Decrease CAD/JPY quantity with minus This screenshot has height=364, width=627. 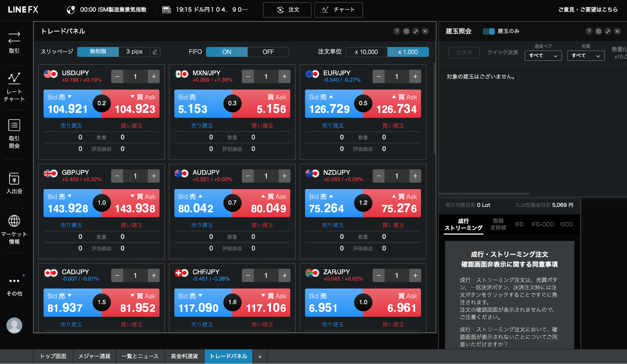(x=117, y=276)
